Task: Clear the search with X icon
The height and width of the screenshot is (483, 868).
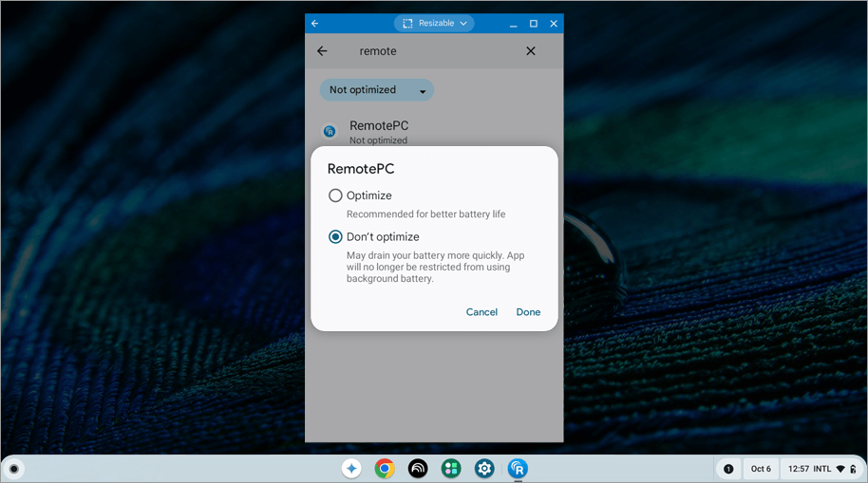Action: click(531, 51)
